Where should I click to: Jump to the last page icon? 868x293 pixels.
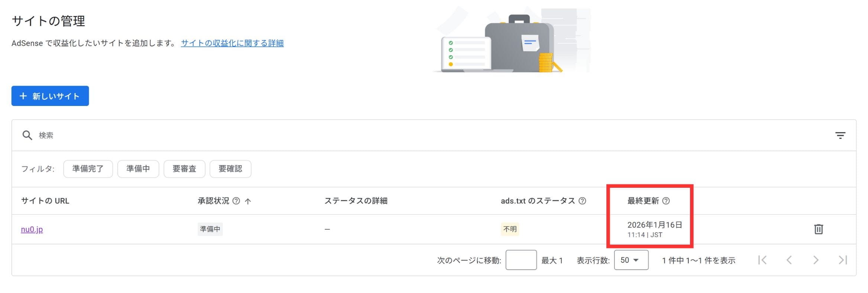point(843,260)
